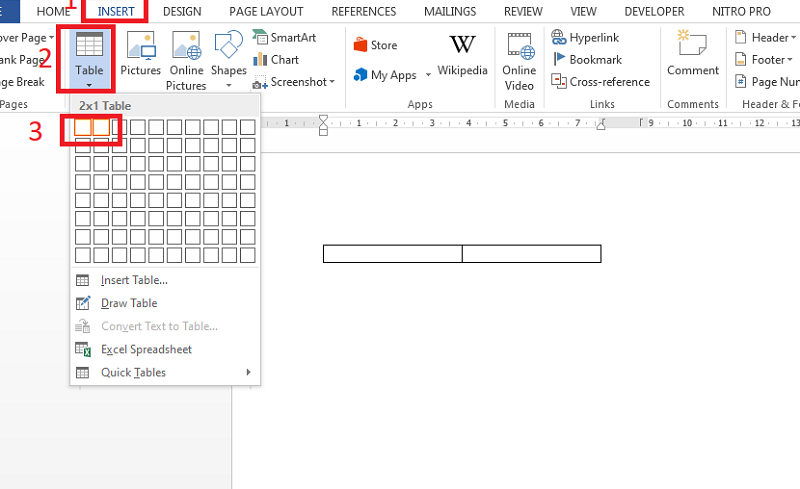
Task: Switch to the HOME tab
Action: 54,11
